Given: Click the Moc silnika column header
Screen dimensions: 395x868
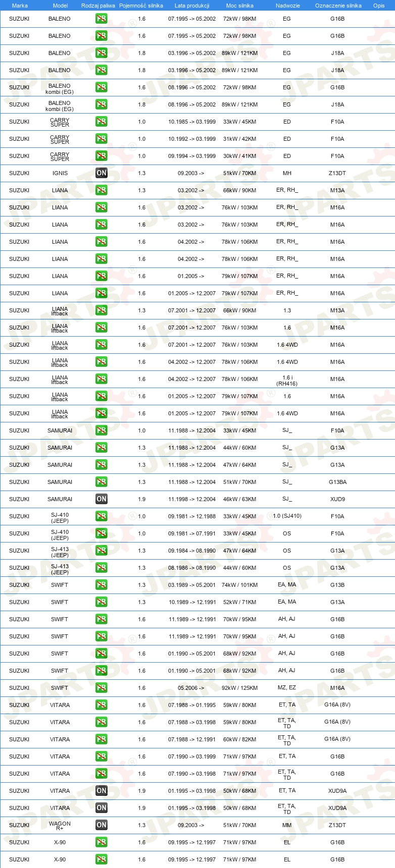Looking at the screenshot, I should tap(240, 6).
